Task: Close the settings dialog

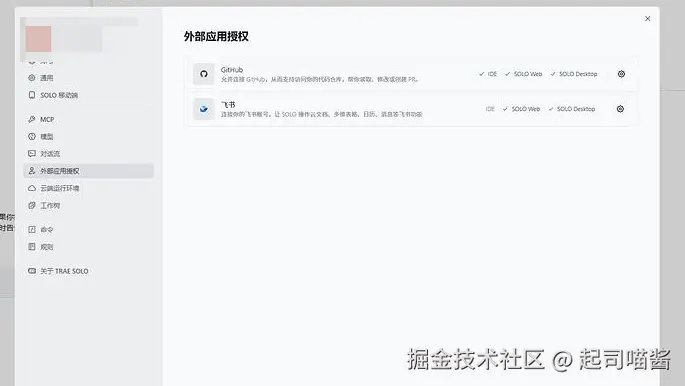Action: (x=647, y=18)
